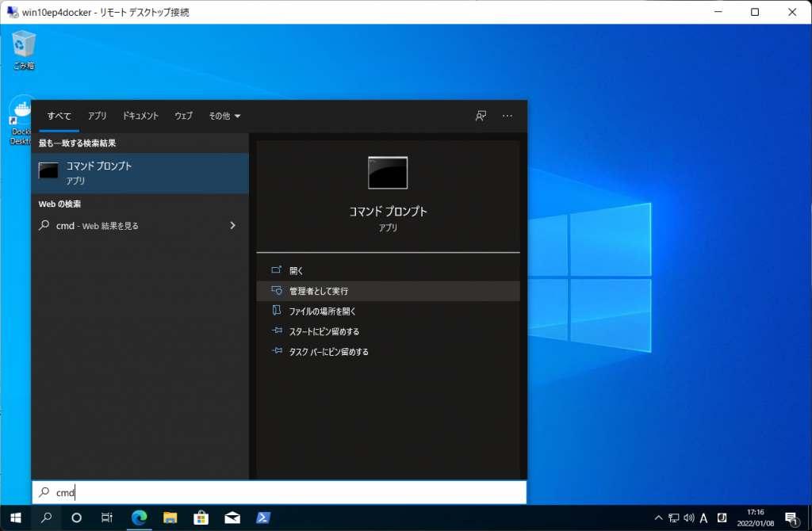Click 開く to open Command Prompt
This screenshot has width=812, height=531.
click(x=388, y=271)
